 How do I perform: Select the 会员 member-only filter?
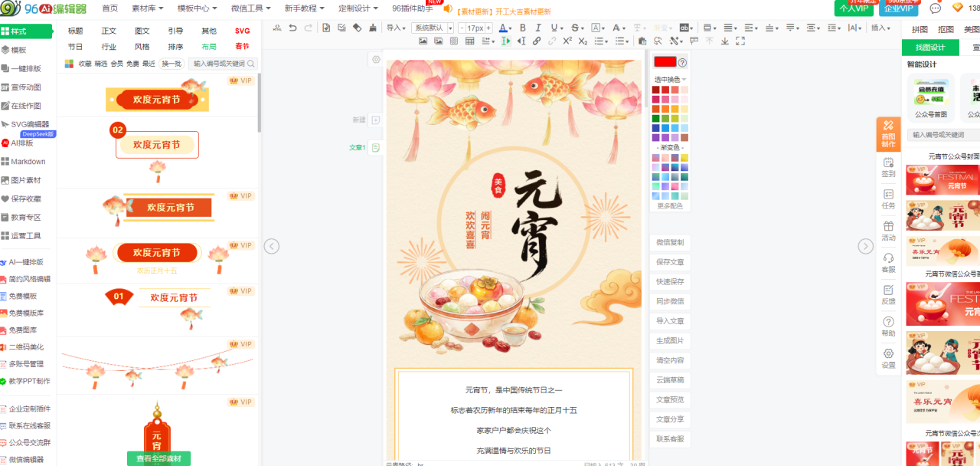[116, 64]
